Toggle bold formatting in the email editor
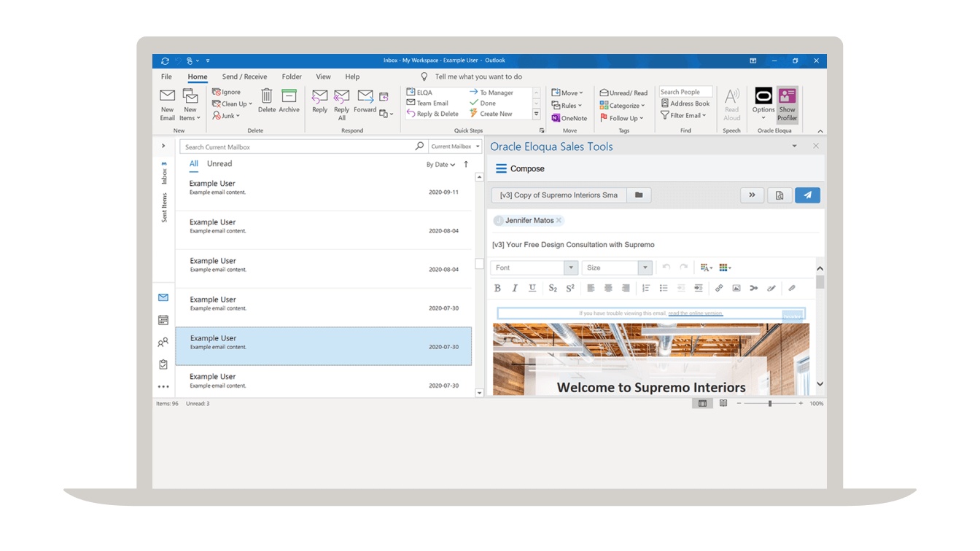980x551 pixels. [497, 288]
